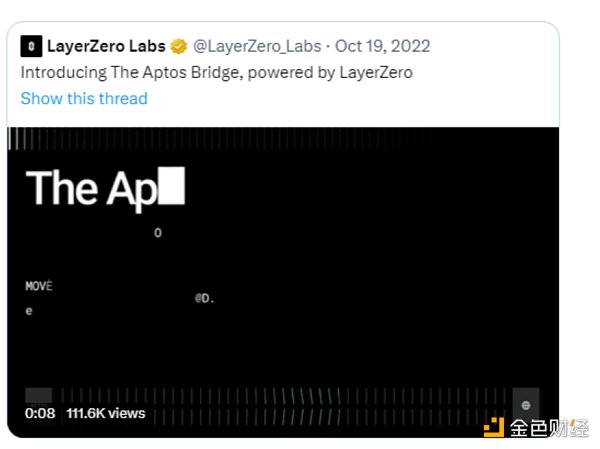Image resolution: width=600 pixels, height=449 pixels.
Task: Click the @D. text in the video
Action: point(204,298)
